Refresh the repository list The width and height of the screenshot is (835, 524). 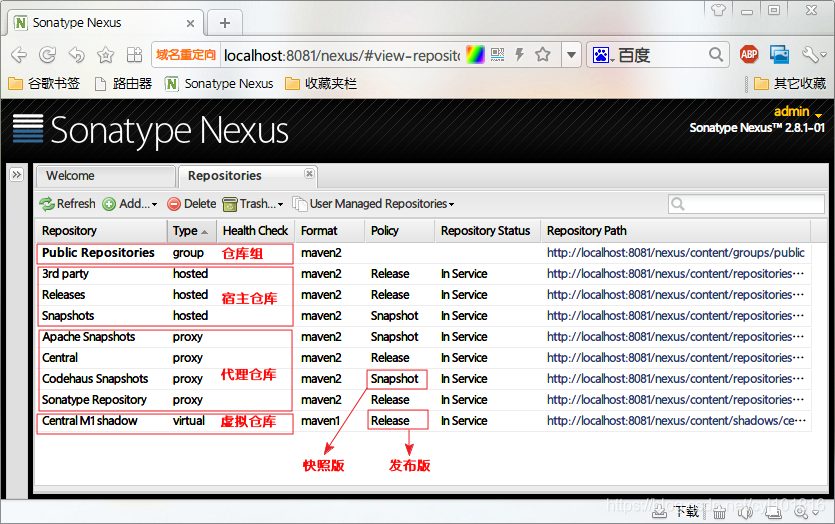[67, 204]
